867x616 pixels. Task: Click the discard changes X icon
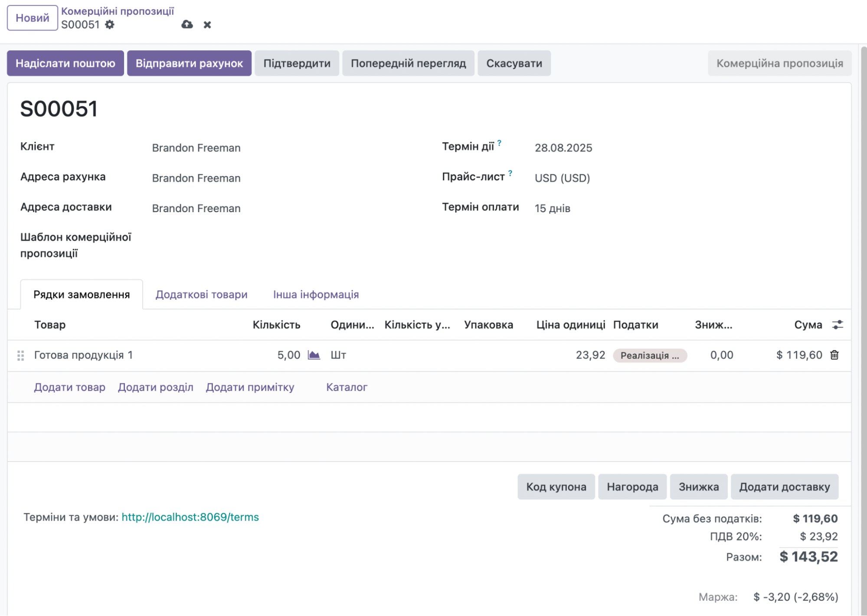[207, 25]
